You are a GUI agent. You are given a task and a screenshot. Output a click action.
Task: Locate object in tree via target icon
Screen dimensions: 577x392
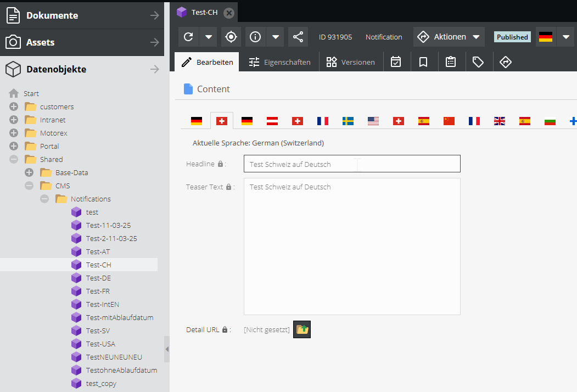(231, 37)
